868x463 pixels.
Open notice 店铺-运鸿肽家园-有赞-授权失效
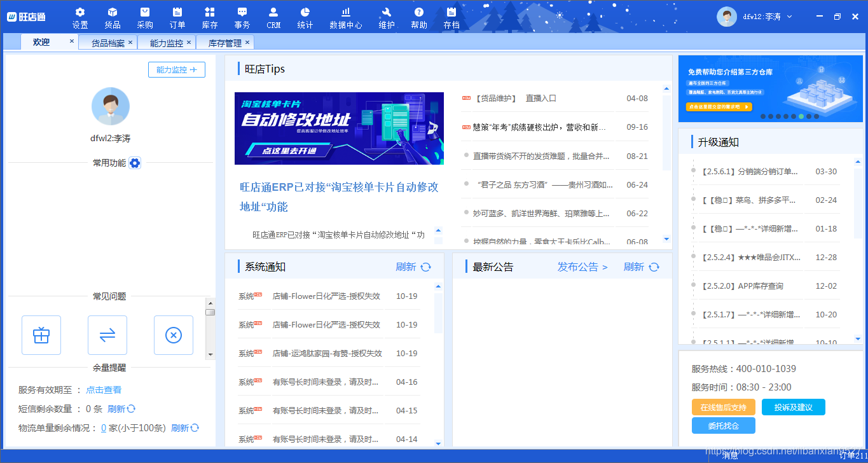click(x=327, y=353)
